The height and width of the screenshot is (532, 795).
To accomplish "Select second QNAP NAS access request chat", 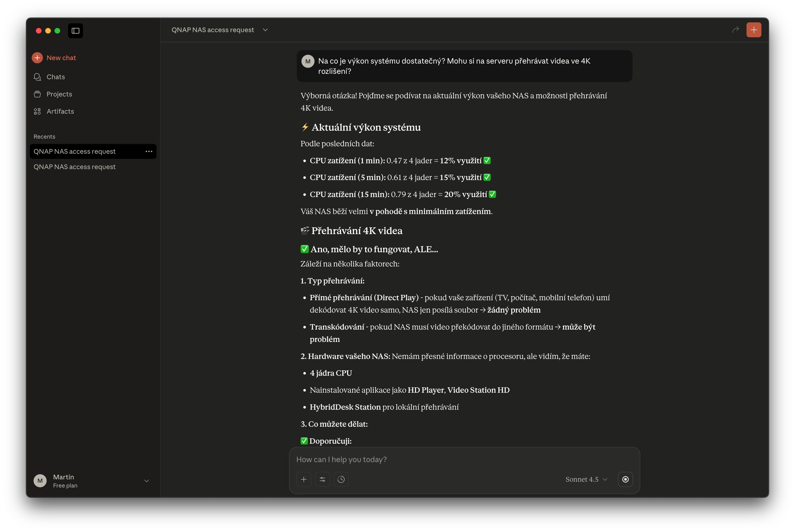I will 74,167.
